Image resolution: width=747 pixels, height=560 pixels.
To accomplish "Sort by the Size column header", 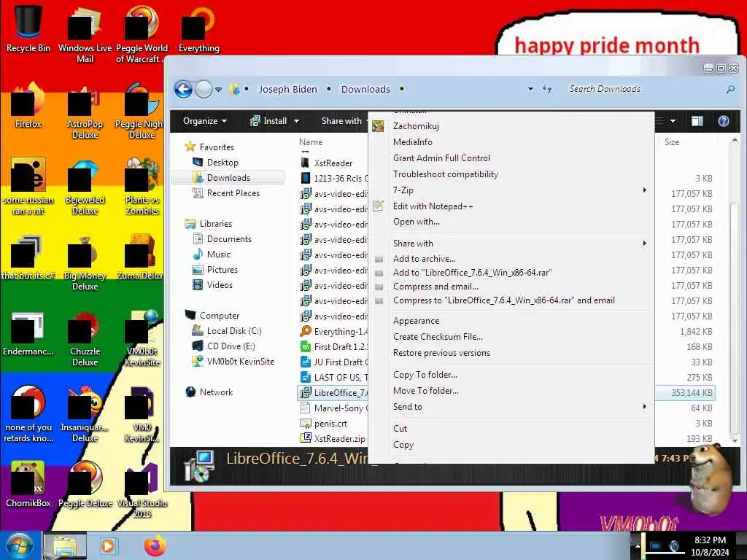I will point(672,142).
